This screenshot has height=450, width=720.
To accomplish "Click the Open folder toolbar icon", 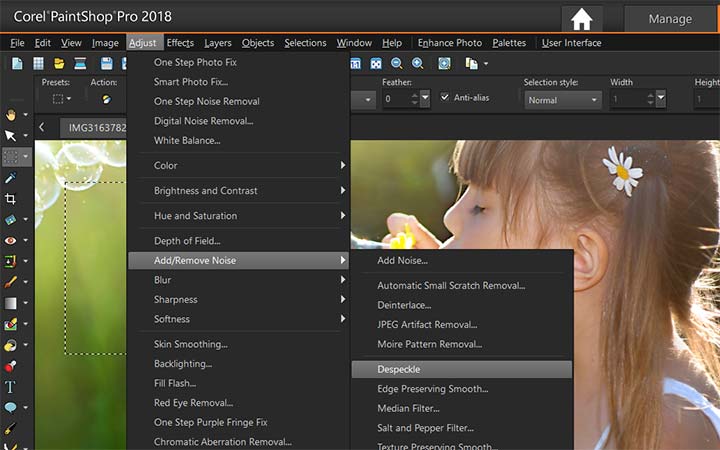I will [x=59, y=63].
